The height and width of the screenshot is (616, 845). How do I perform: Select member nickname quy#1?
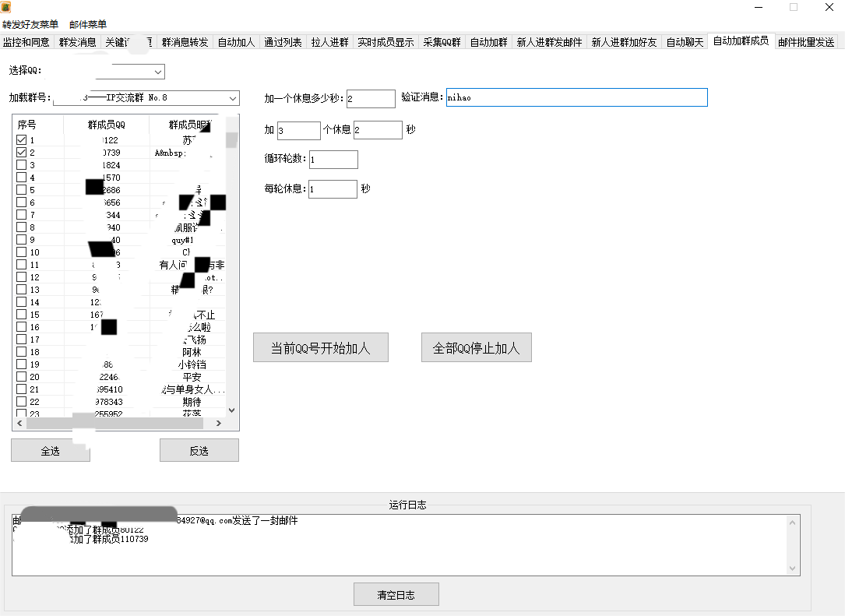tap(183, 240)
